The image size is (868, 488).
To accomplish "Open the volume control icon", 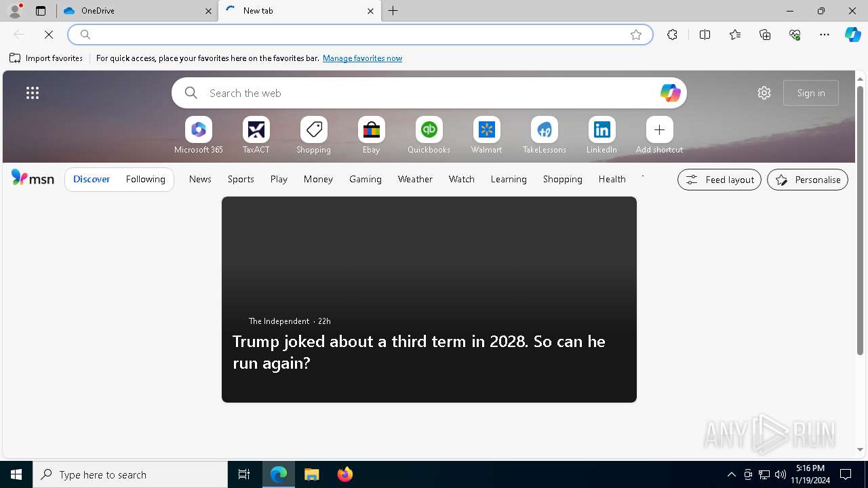I will coord(781,474).
